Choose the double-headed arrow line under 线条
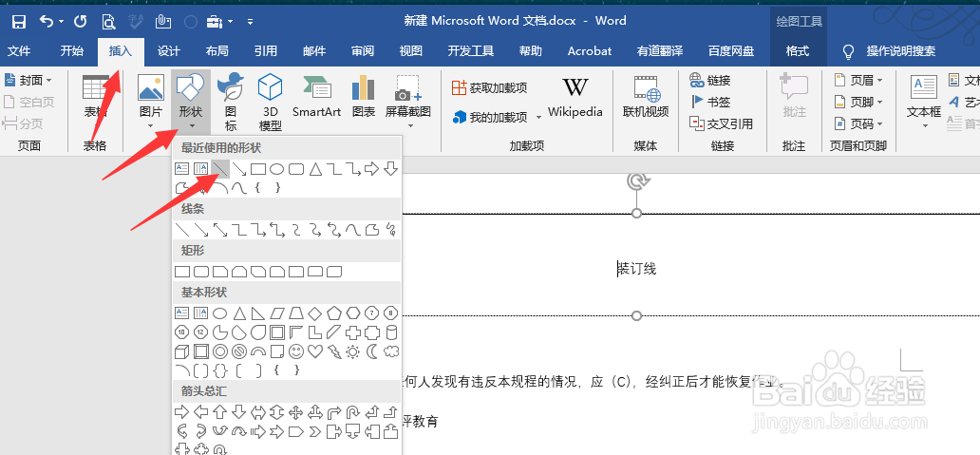The height and width of the screenshot is (455, 980). [220, 230]
